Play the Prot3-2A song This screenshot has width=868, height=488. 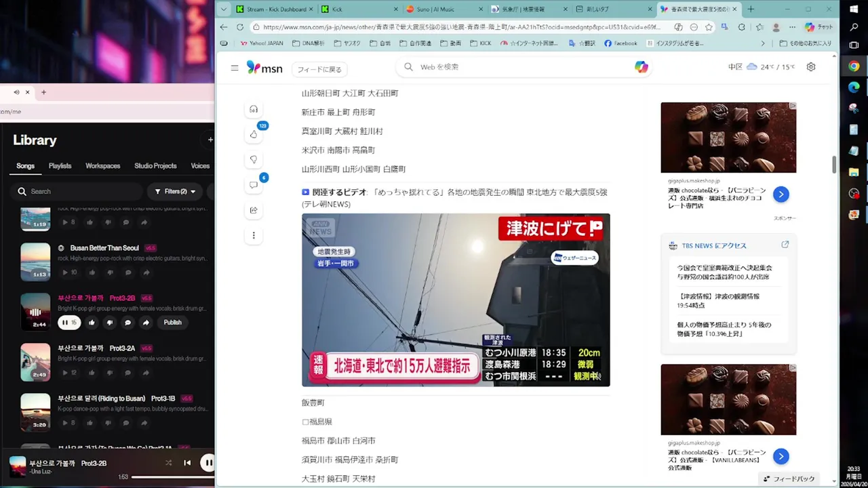pos(65,373)
